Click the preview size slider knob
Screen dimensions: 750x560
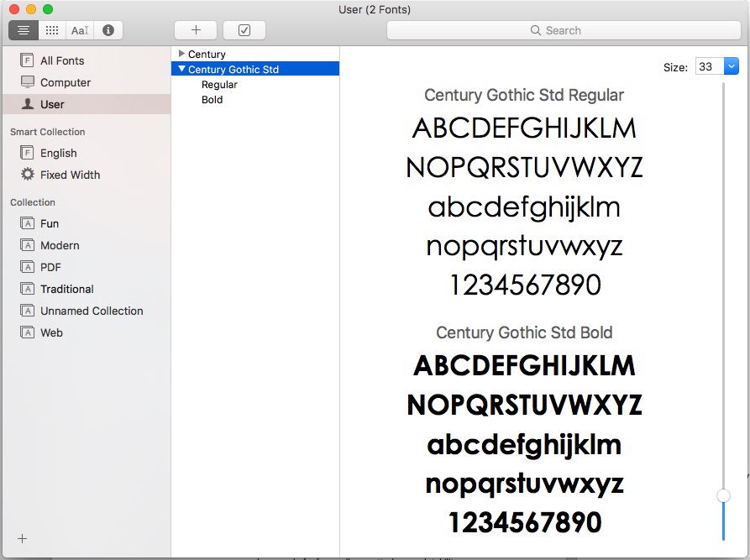[723, 496]
